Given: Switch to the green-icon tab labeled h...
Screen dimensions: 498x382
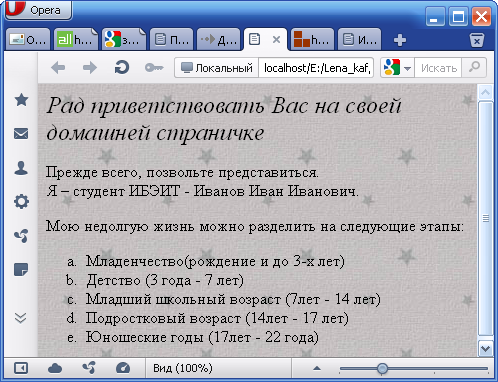Looking at the screenshot, I should (76, 40).
